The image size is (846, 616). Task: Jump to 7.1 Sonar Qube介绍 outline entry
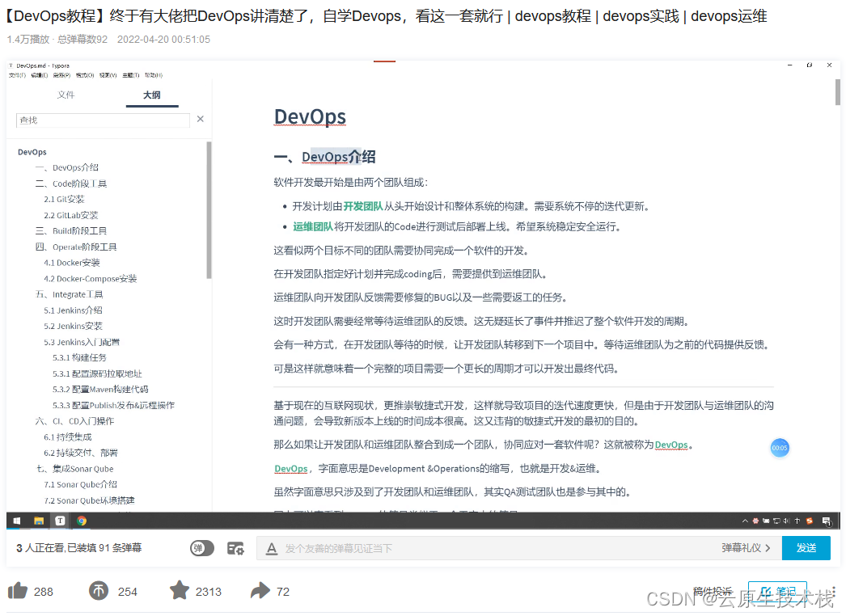tap(80, 484)
